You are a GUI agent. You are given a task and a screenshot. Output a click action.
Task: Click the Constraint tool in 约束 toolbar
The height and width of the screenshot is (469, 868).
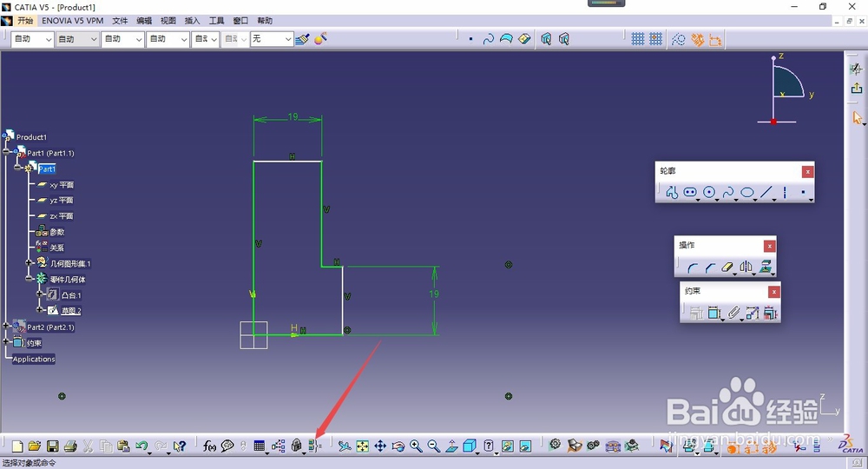pos(714,313)
